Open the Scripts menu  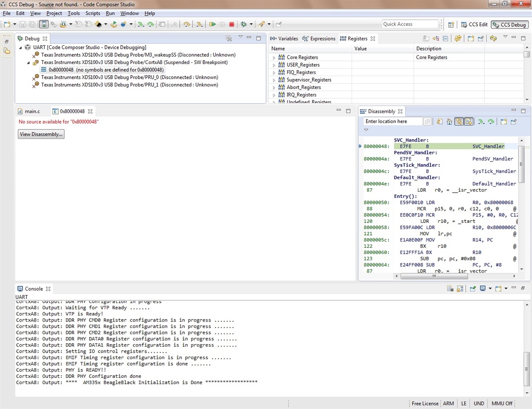pos(93,13)
